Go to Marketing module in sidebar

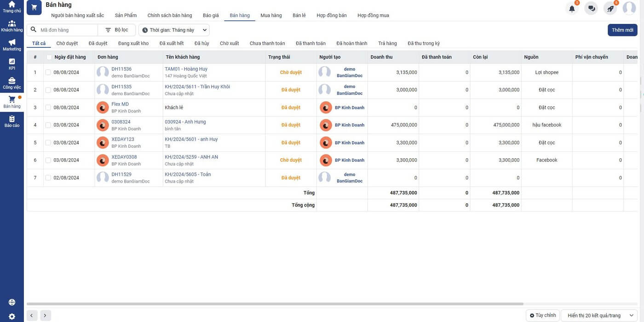click(x=11, y=45)
